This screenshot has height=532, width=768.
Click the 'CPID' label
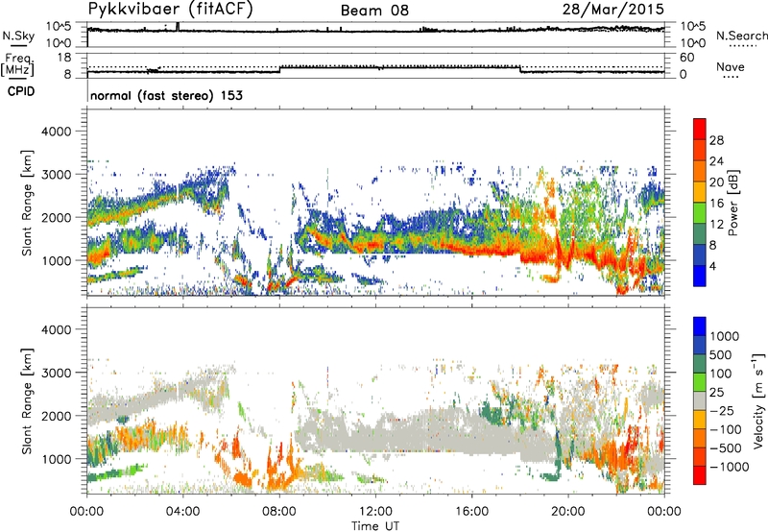pos(21,91)
